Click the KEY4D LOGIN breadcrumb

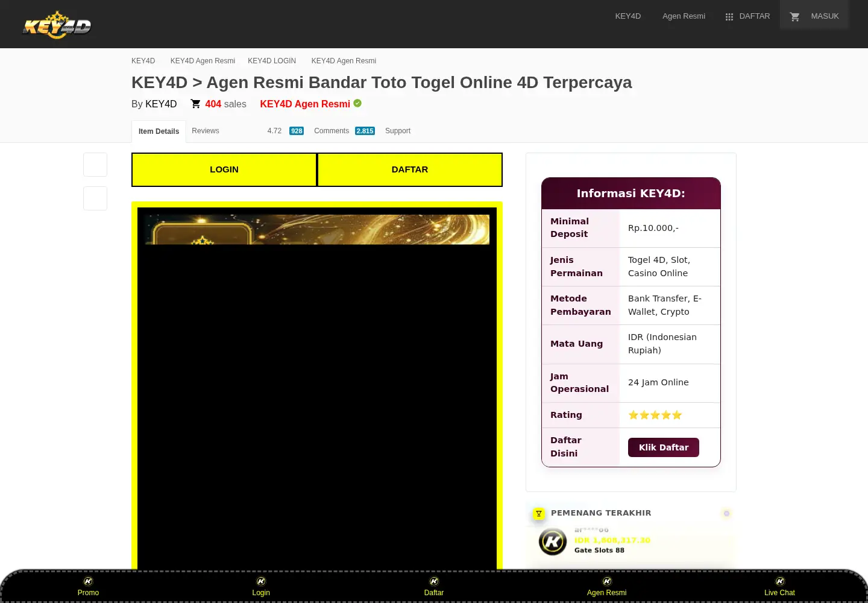(x=272, y=61)
